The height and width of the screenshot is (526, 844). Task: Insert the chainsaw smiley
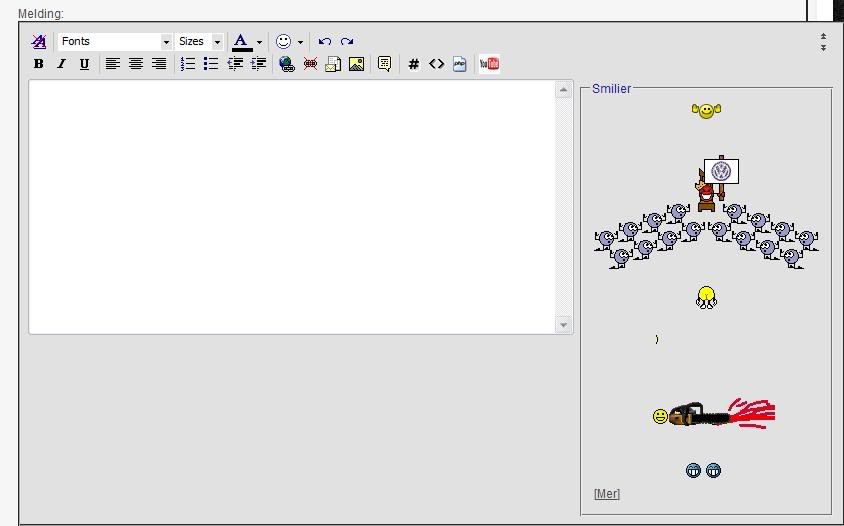pyautogui.click(x=712, y=414)
